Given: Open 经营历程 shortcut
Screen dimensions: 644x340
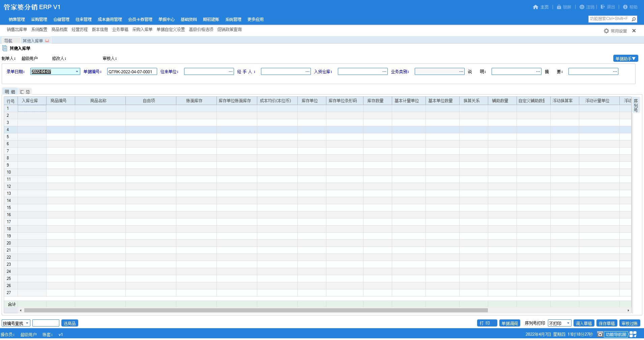Looking at the screenshot, I should click(x=80, y=30).
